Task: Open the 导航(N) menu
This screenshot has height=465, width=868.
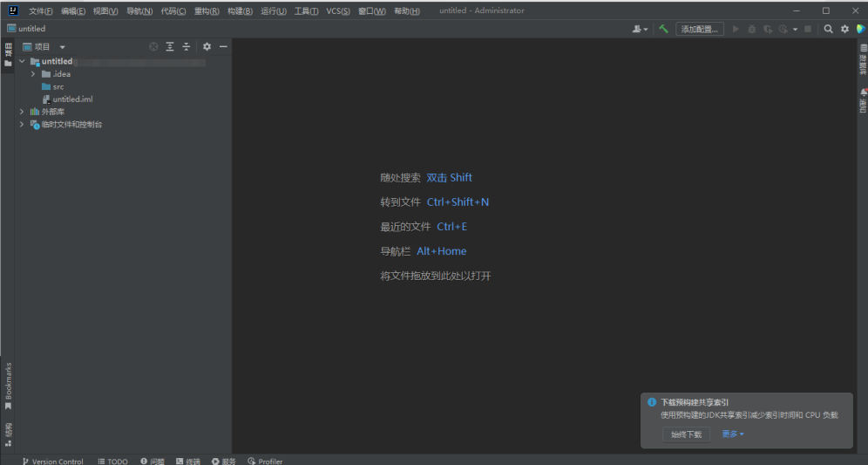Action: point(139,11)
